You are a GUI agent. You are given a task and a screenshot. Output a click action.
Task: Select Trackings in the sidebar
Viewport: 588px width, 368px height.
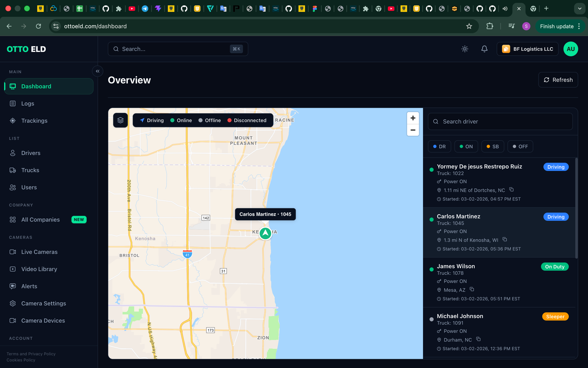point(34,120)
